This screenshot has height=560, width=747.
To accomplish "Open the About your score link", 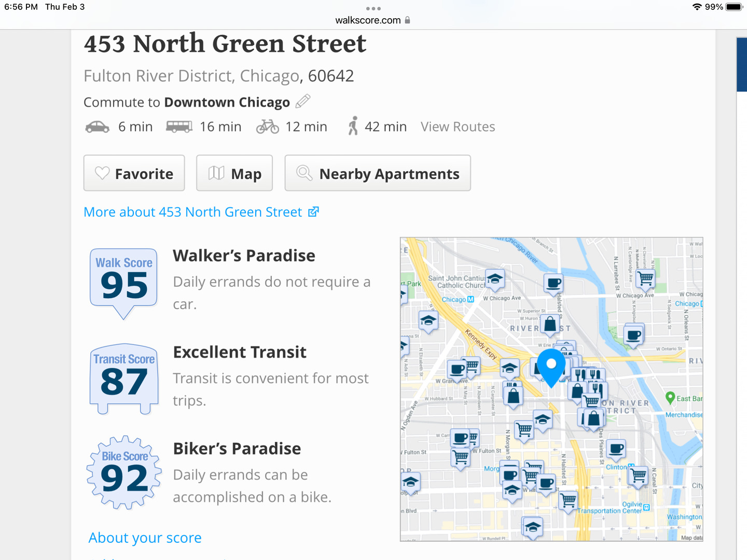I will pos(145,538).
